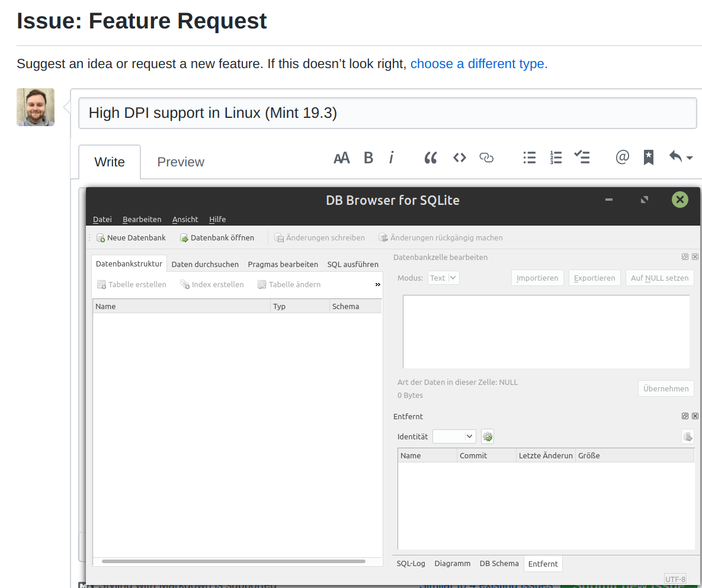The height and width of the screenshot is (588, 702).
Task: Open the Modus Text dropdown
Action: pos(443,278)
